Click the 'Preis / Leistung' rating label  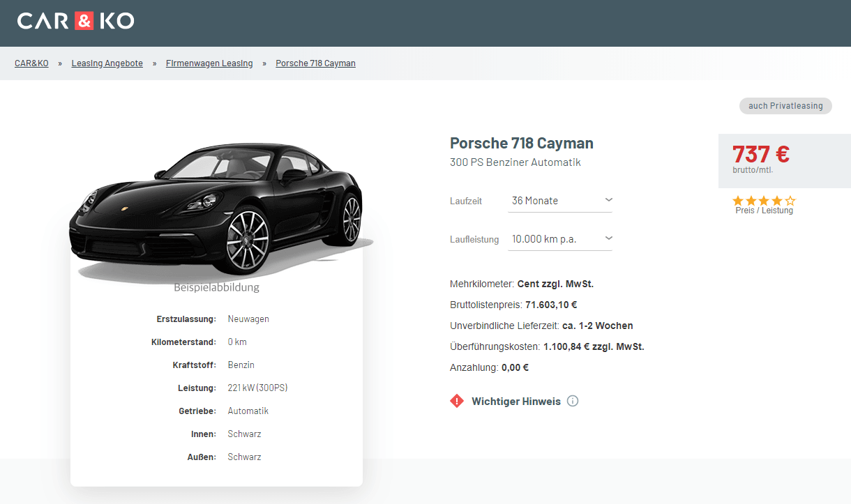tap(764, 211)
